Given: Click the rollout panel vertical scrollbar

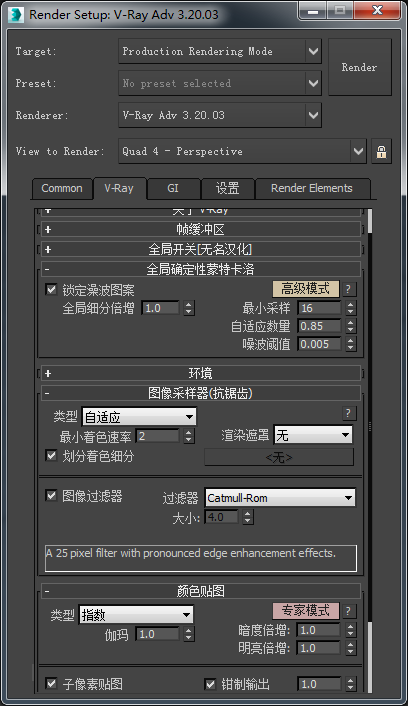Looking at the screenshot, I should pyautogui.click(x=370, y=450).
